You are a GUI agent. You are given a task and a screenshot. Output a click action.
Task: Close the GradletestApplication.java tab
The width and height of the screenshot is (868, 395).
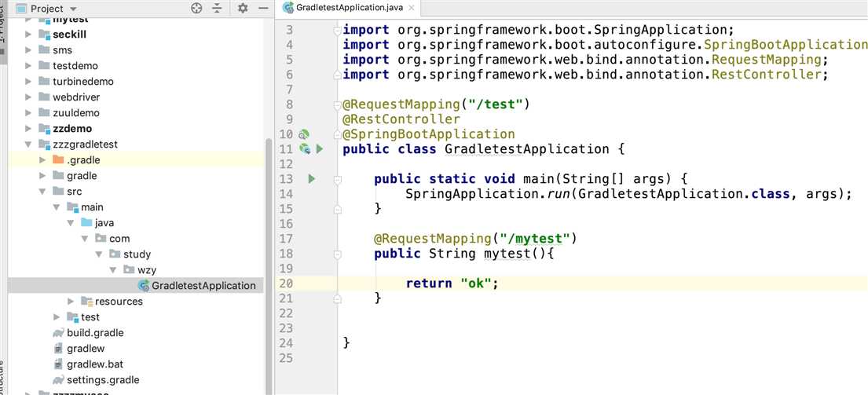click(412, 8)
